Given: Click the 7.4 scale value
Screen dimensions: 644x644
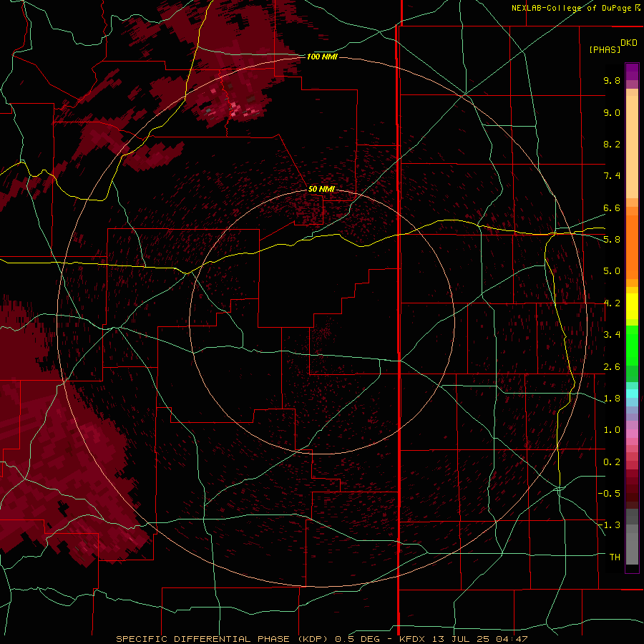Looking at the screenshot, I should (x=612, y=176).
